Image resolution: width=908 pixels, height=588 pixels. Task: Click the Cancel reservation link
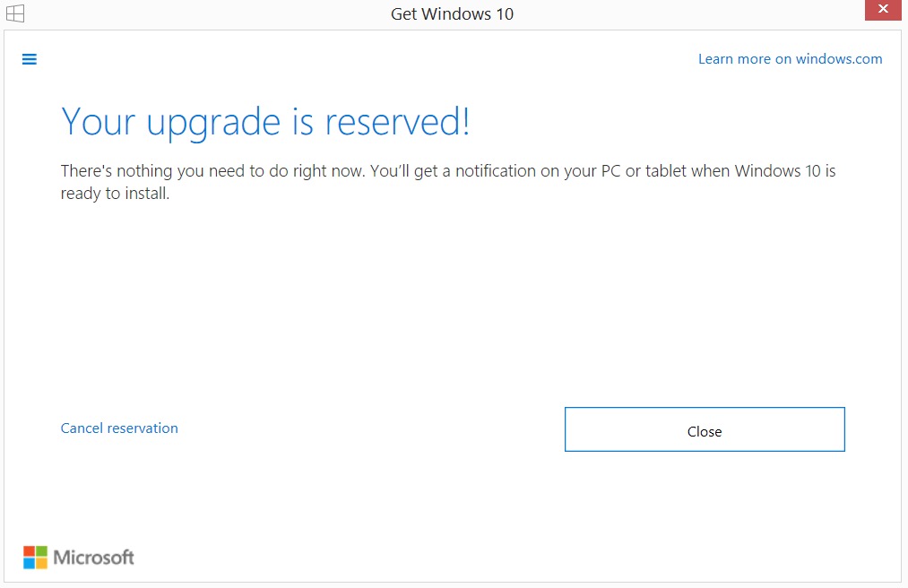[119, 428]
